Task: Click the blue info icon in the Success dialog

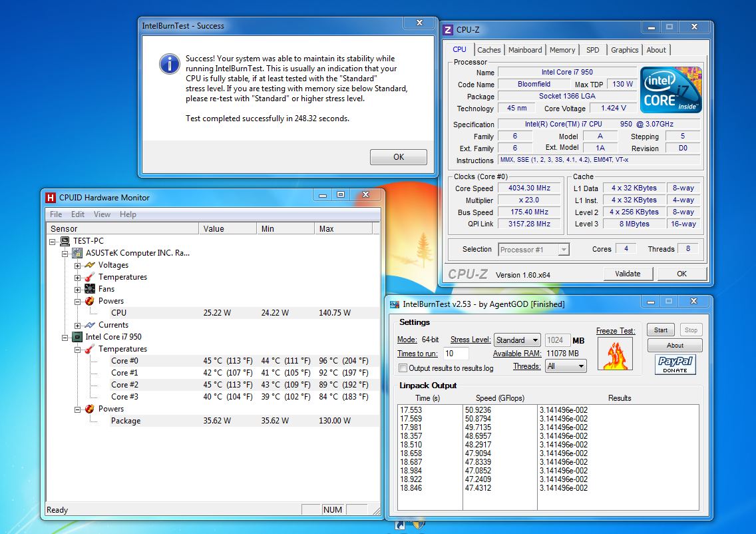Action: [x=169, y=64]
